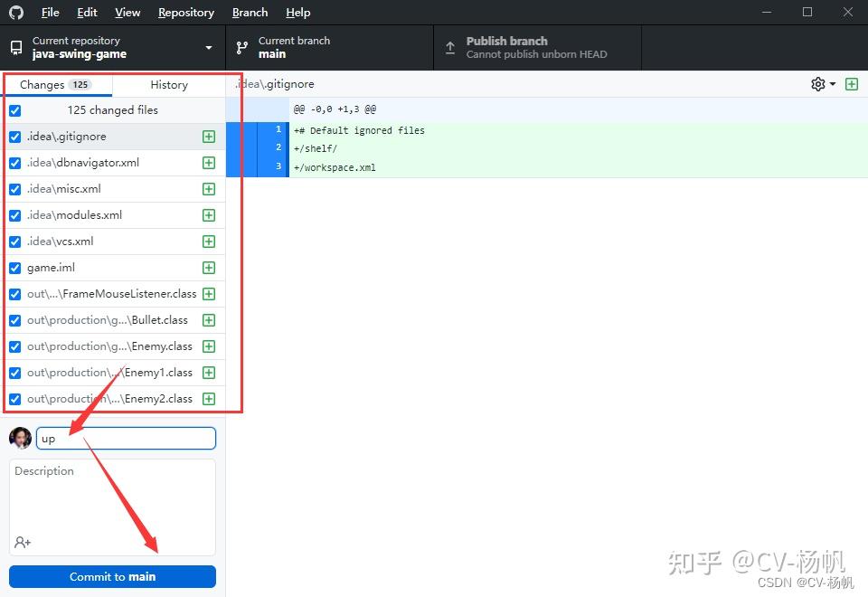
Task: Click the Commit to main button
Action: tap(112, 576)
